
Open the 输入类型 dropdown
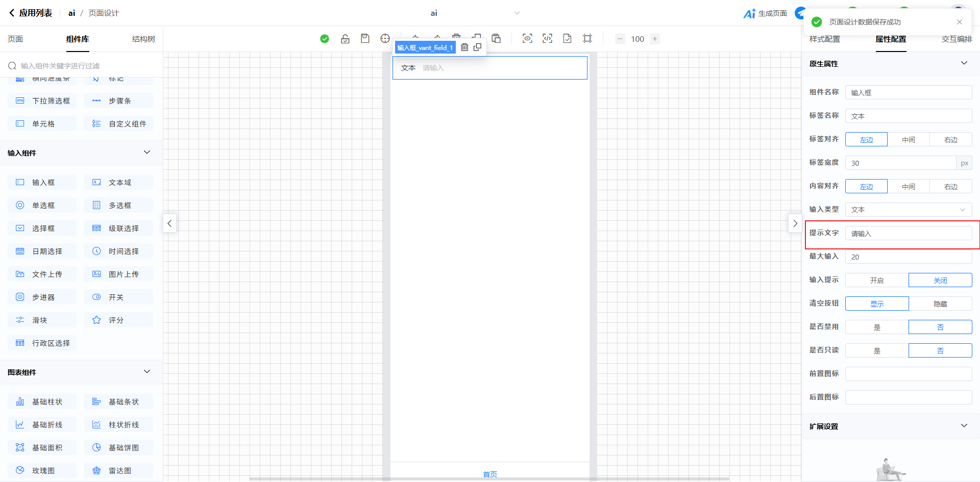coord(908,210)
